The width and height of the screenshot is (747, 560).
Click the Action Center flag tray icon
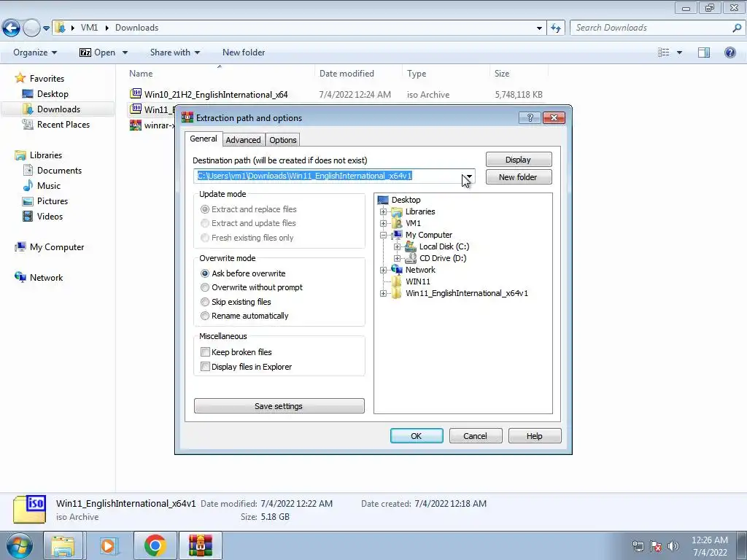pos(656,545)
